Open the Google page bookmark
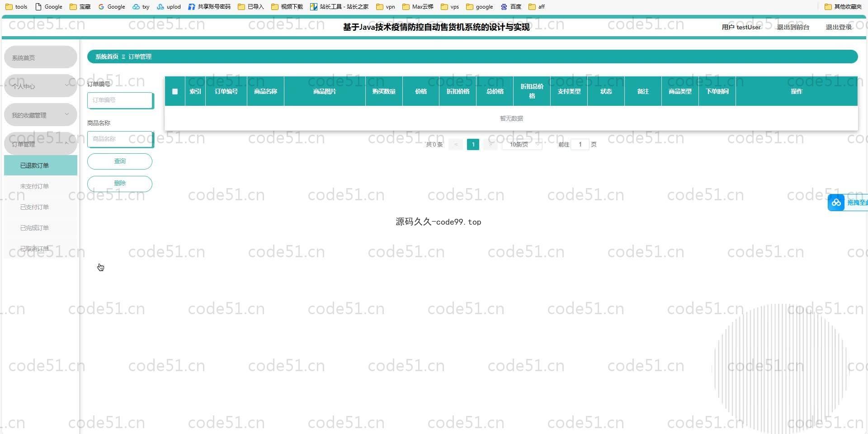Screen dimensions: 868x434 point(49,6)
